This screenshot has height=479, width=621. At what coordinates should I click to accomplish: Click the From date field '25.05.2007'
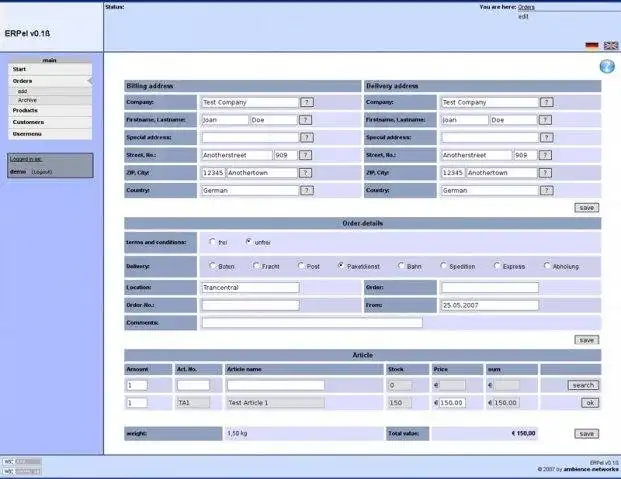click(490, 305)
